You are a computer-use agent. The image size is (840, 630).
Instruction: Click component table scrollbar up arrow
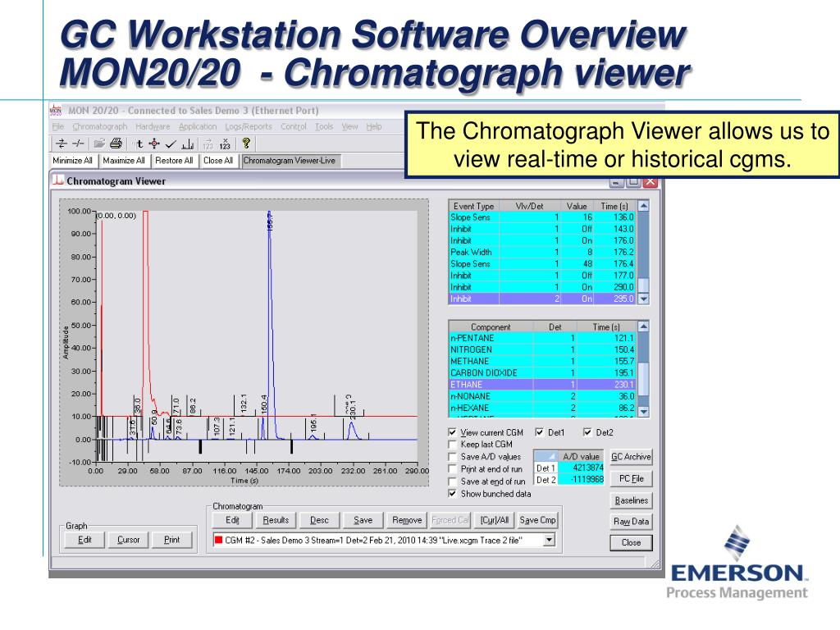(644, 326)
